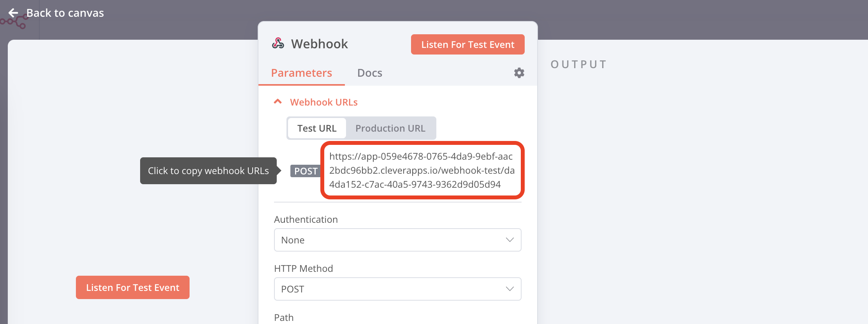Click the n8n logo icon

click(16, 23)
